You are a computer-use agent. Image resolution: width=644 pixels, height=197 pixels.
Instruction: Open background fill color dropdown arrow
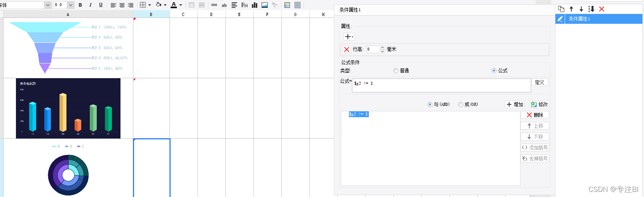(165, 5)
